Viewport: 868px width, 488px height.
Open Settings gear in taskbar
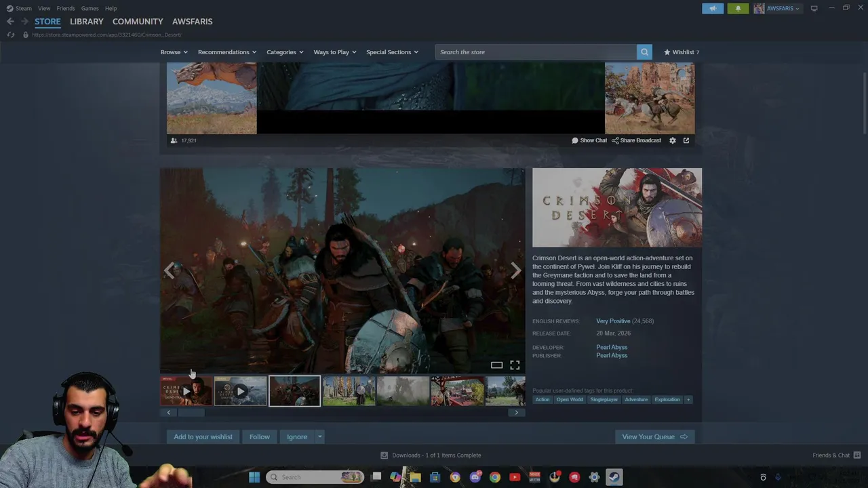point(594,477)
